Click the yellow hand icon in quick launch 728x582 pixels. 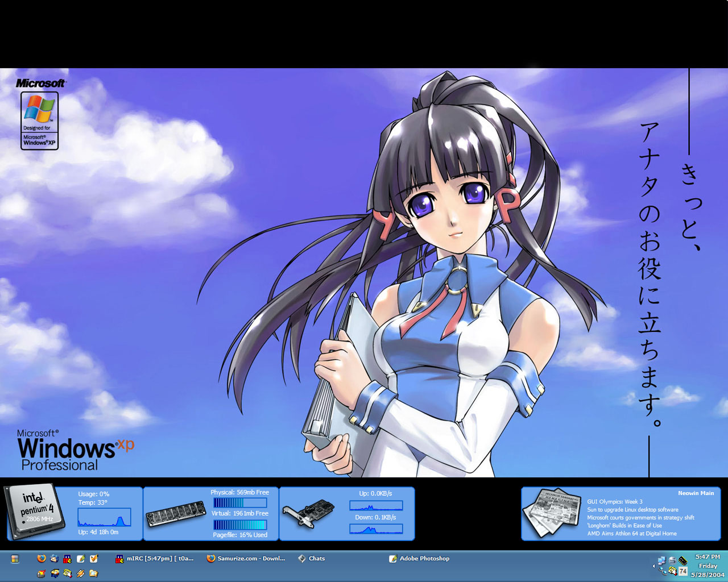point(68,573)
